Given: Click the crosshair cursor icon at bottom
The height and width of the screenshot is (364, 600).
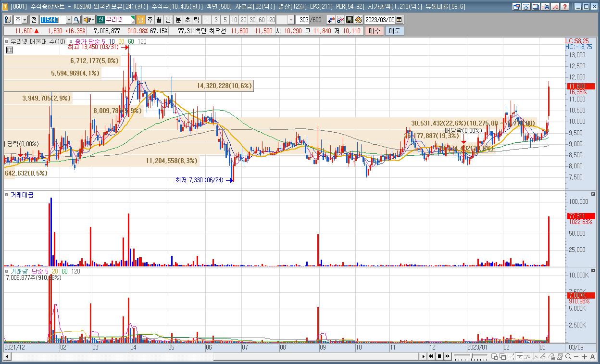Looking at the screenshot, I should tap(519, 356).
